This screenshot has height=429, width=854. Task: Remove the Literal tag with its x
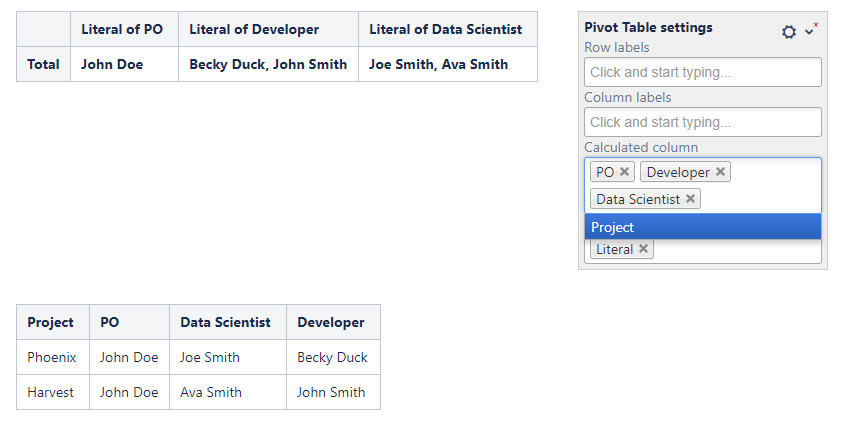(x=643, y=249)
